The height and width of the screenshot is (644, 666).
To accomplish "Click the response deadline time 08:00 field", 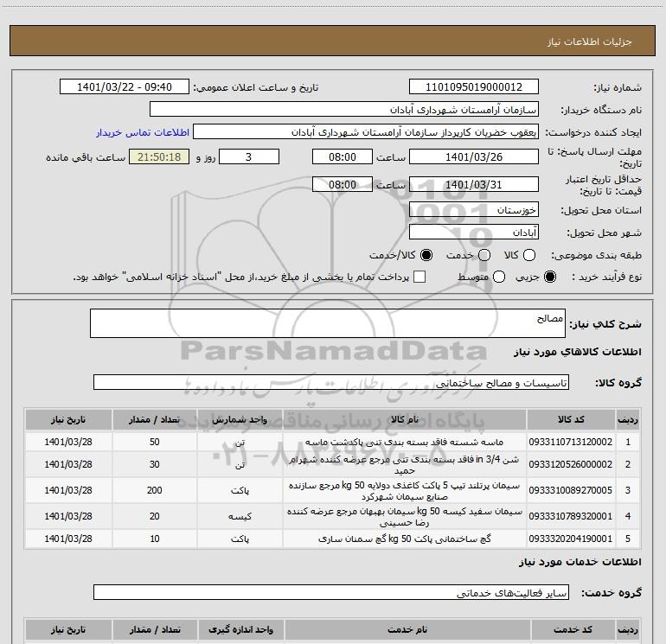I will click(x=343, y=157).
